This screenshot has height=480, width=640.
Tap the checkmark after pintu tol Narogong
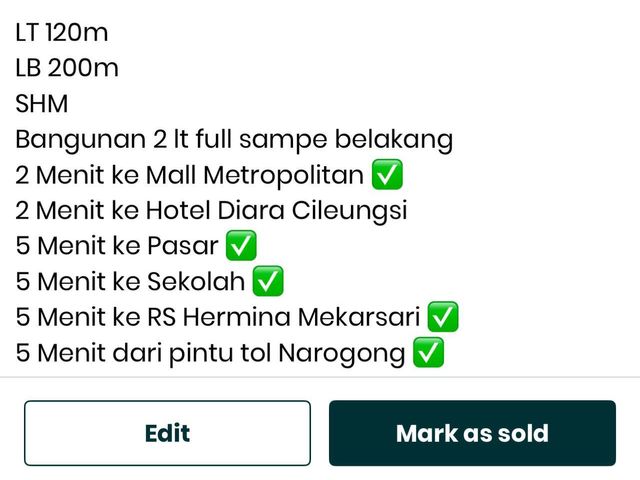pyautogui.click(x=428, y=353)
